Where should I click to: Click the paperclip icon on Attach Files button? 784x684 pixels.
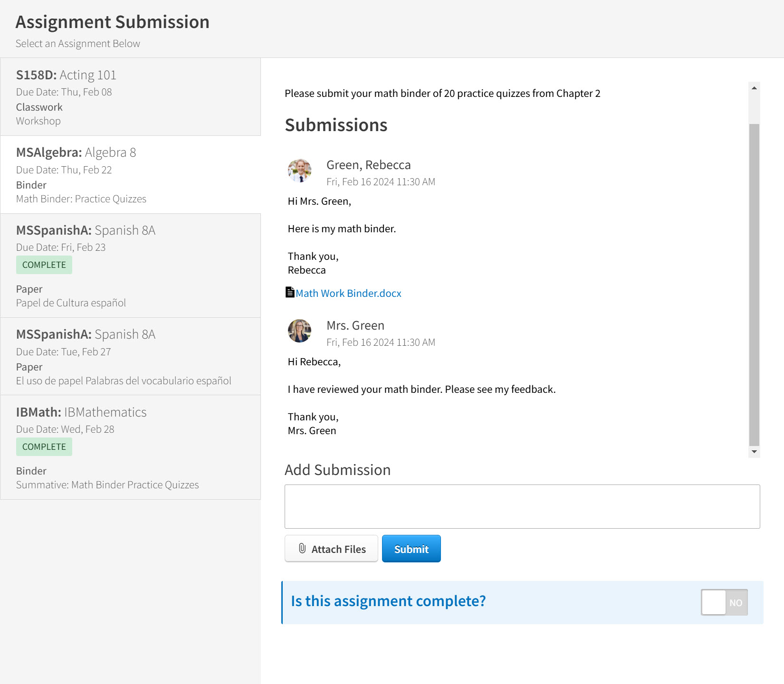point(301,549)
